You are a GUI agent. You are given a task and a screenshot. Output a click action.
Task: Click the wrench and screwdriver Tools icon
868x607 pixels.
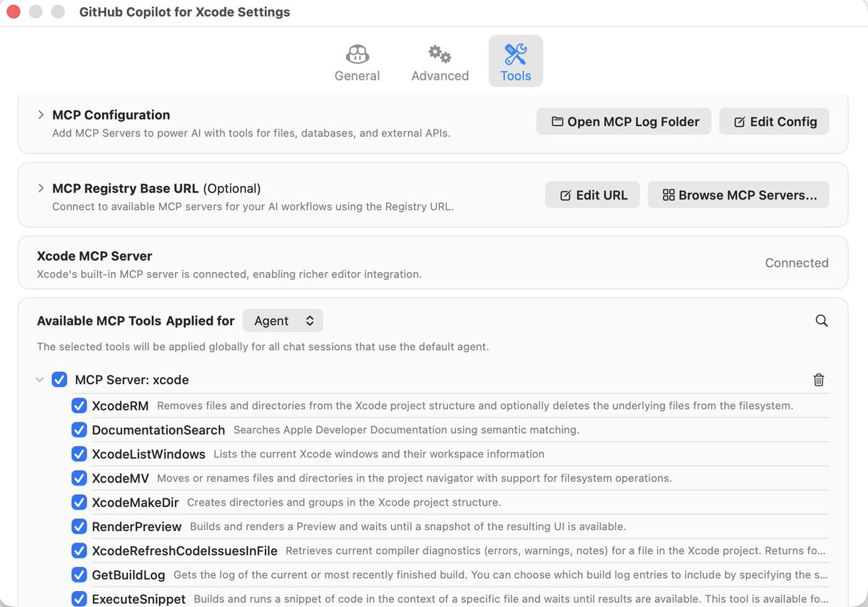pos(516,54)
